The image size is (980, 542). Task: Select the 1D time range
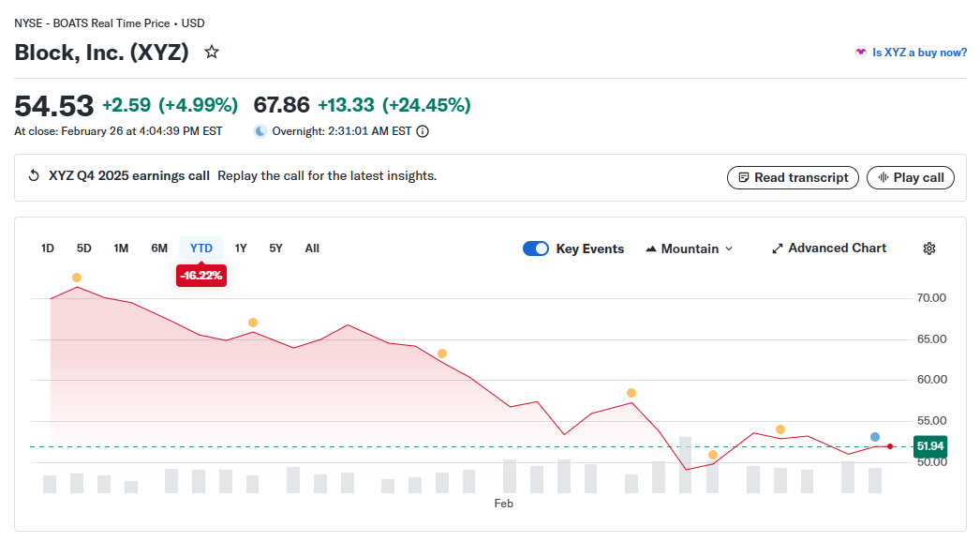(x=48, y=248)
